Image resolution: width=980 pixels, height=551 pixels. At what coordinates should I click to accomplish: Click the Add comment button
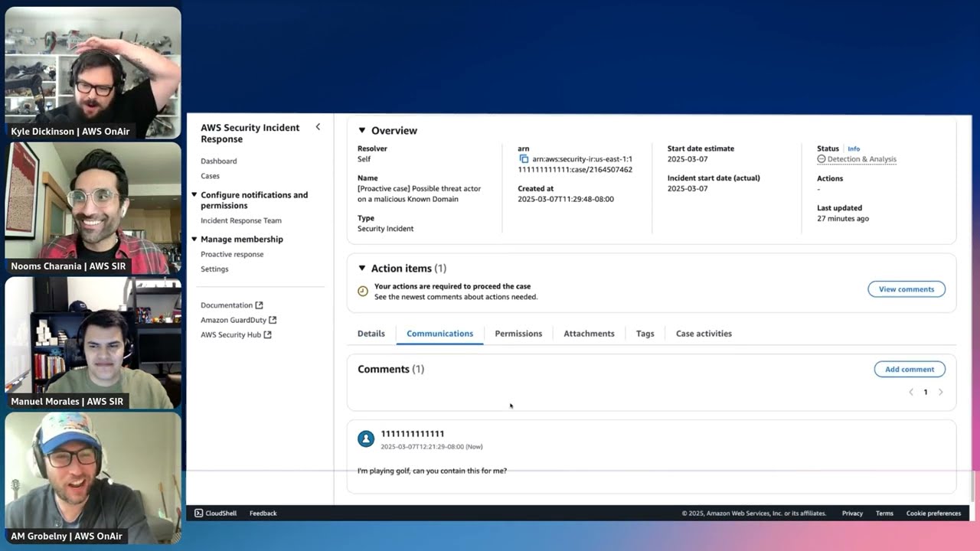tap(910, 369)
